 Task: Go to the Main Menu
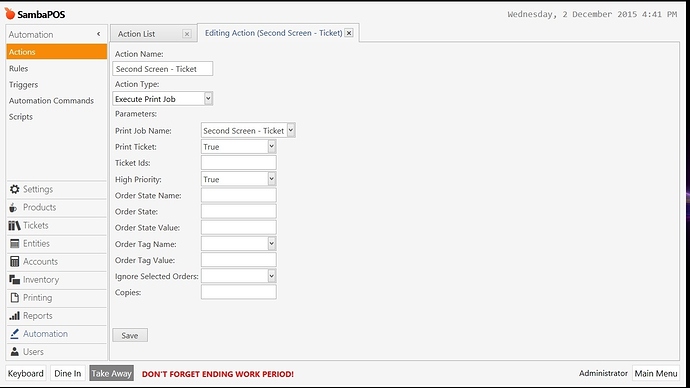click(656, 373)
